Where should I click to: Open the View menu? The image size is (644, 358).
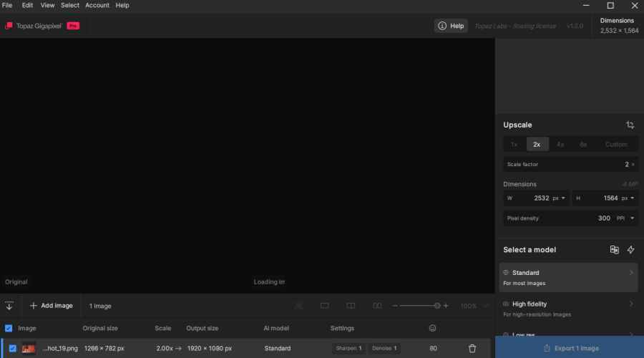(x=47, y=5)
